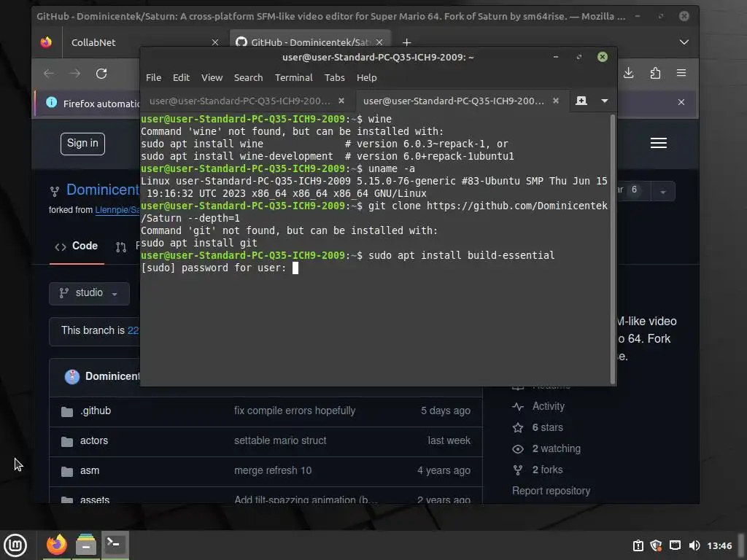Open a new terminal tab with icon
Viewport: 747px width, 560px height.
click(x=581, y=101)
